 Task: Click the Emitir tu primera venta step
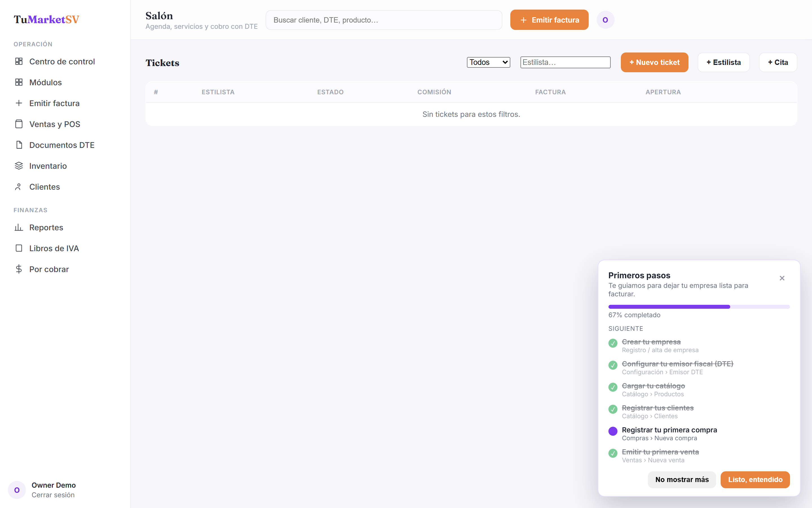(x=699, y=456)
